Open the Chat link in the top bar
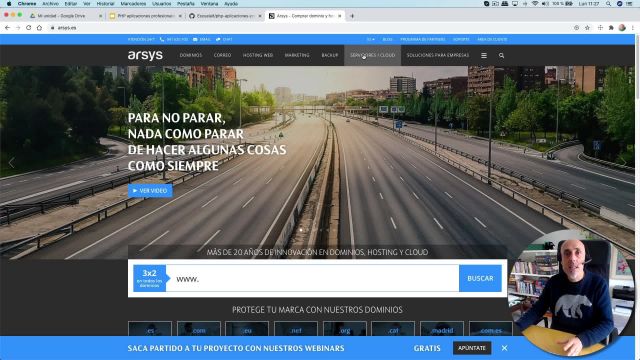640x360 pixels. click(224, 40)
